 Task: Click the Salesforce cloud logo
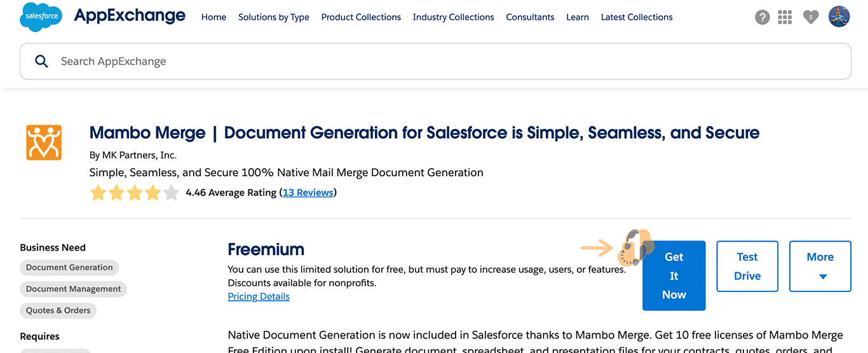point(41,17)
